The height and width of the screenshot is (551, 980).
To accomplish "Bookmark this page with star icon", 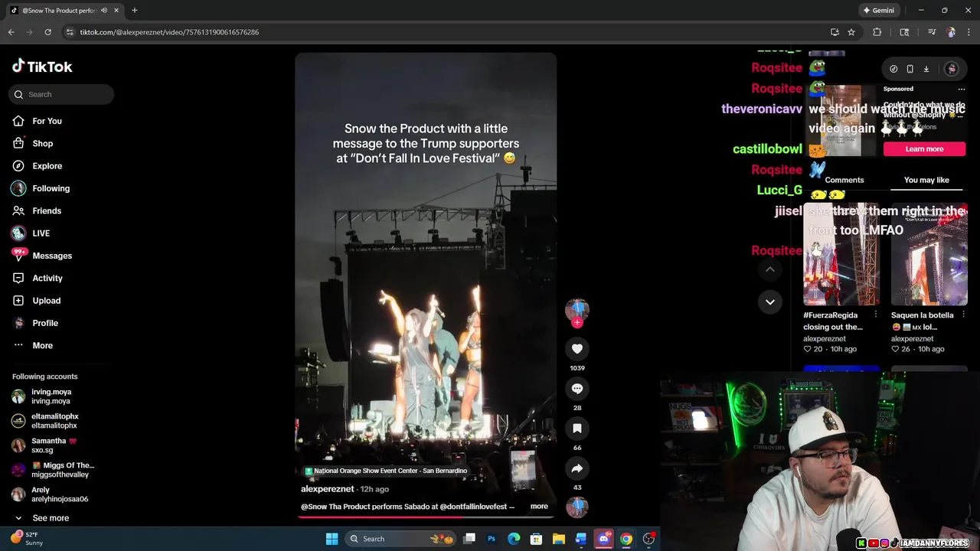I will tap(851, 32).
